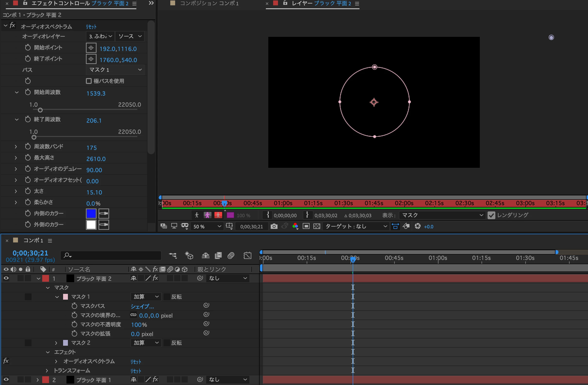Click eyedropper for inner color
The width and height of the screenshot is (588, 385).
point(104,214)
